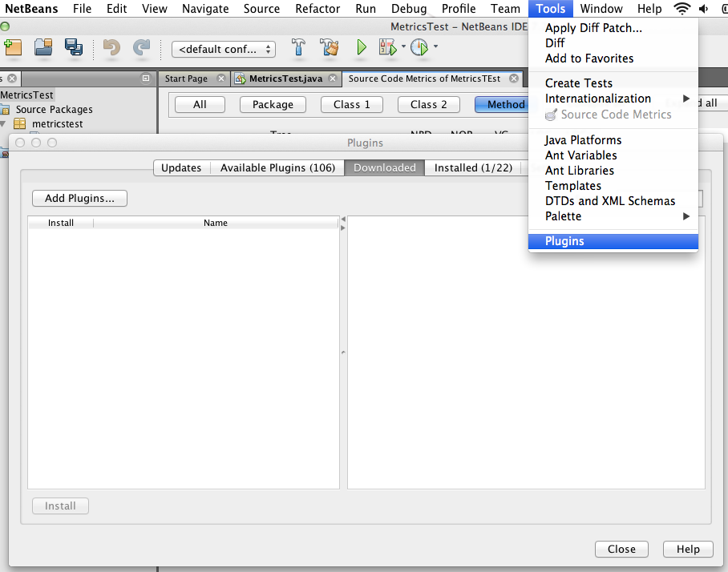
Task: Click Add Plugins... button
Action: (79, 198)
